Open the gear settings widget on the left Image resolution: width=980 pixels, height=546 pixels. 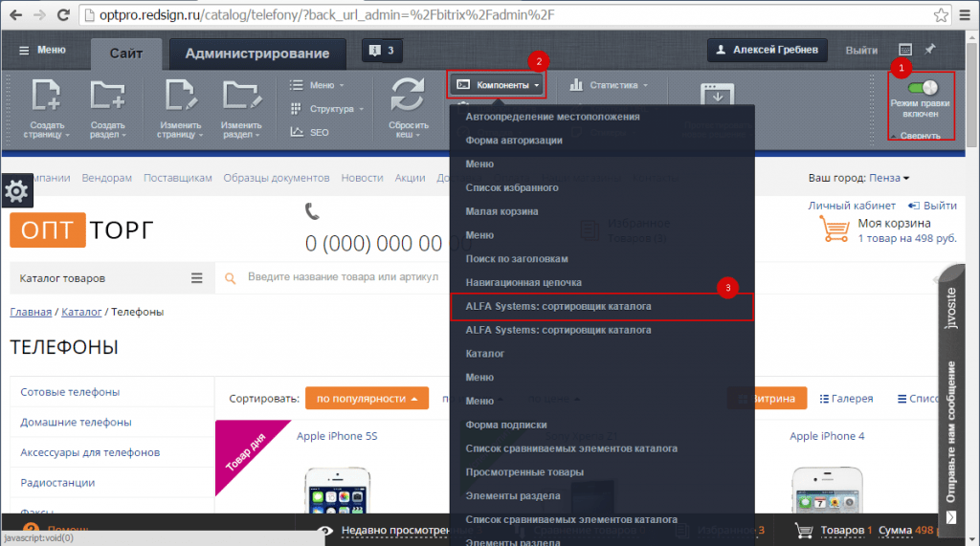pyautogui.click(x=16, y=191)
